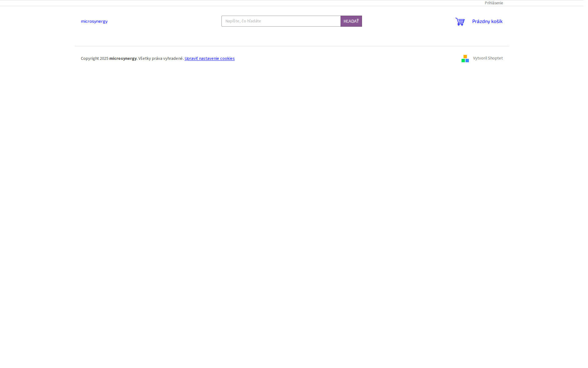The width and height of the screenshot is (588, 368).
Task: Click the green block of the footer logo
Action: (463, 60)
